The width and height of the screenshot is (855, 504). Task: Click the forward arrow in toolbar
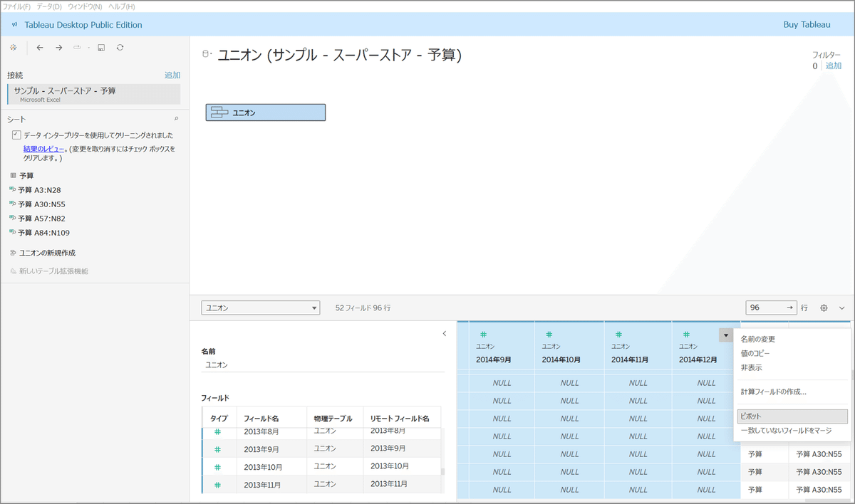pyautogui.click(x=59, y=47)
